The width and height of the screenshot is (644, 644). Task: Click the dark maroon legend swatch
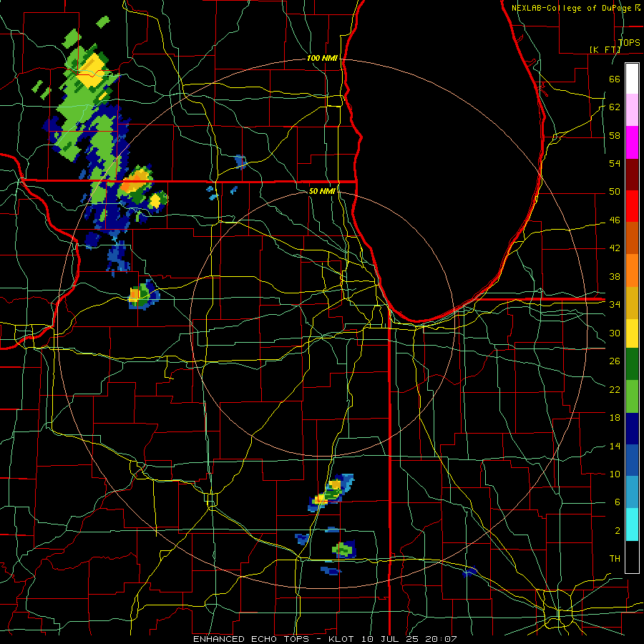[x=632, y=175]
